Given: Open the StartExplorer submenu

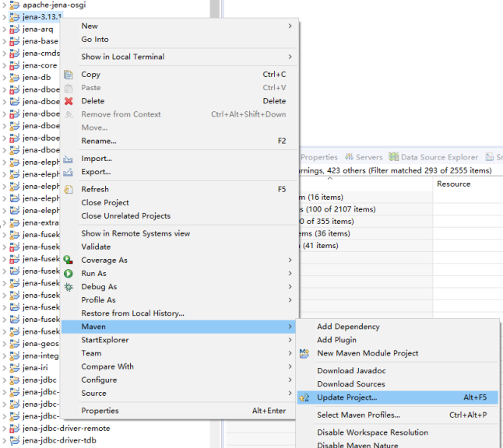Looking at the screenshot, I should (x=179, y=340).
